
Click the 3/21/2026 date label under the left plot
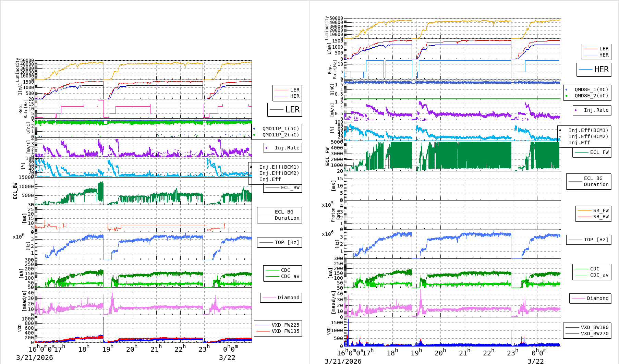click(35, 357)
